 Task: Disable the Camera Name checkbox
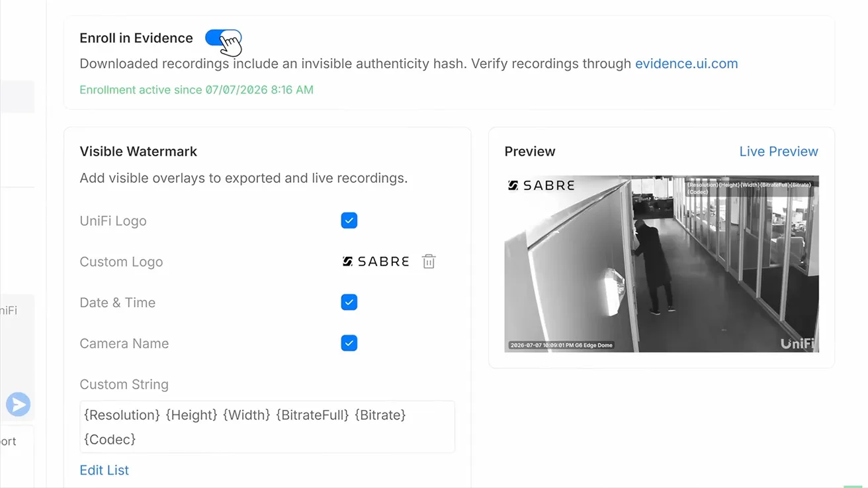[349, 343]
